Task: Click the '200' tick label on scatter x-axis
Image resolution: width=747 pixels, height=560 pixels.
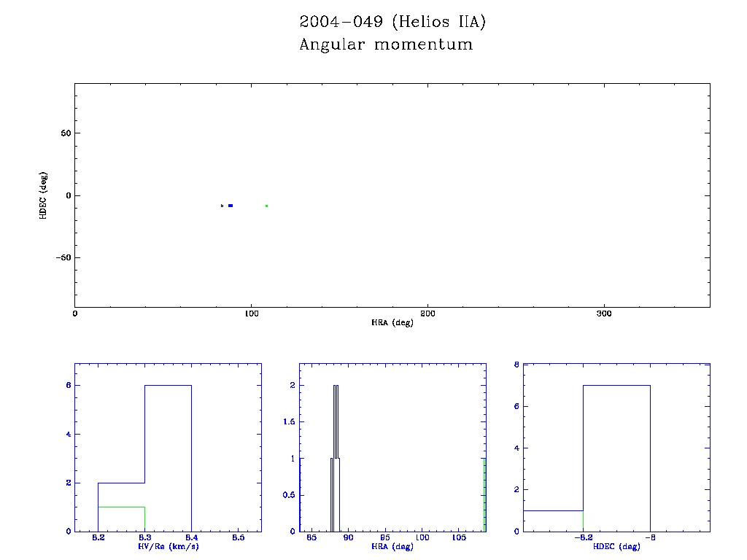Action: 427,314
